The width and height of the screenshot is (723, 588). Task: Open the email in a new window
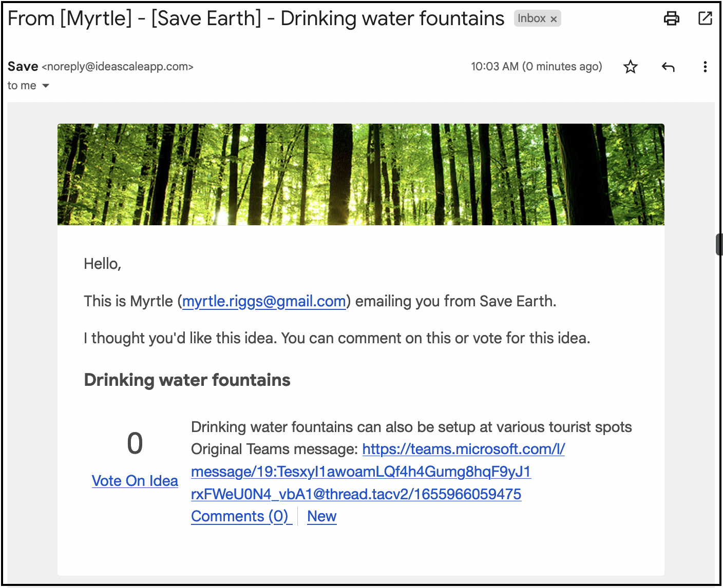706,18
